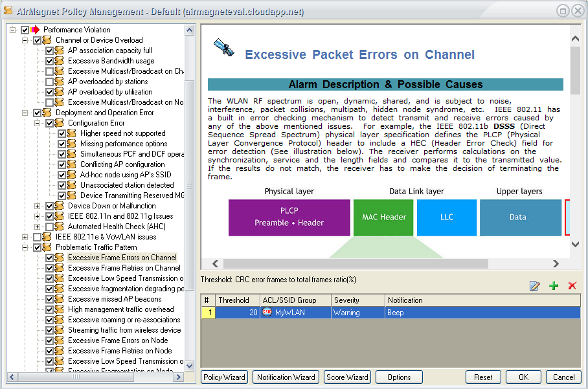Click icon beside Streaming traffic from wireless device
Image resolution: width=588 pixels, height=389 pixels.
59,330
